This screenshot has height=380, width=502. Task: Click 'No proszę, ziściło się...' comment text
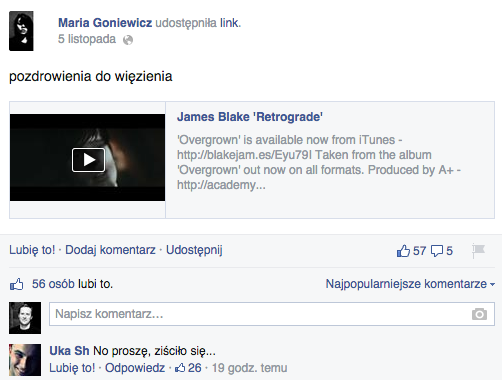[154, 351]
